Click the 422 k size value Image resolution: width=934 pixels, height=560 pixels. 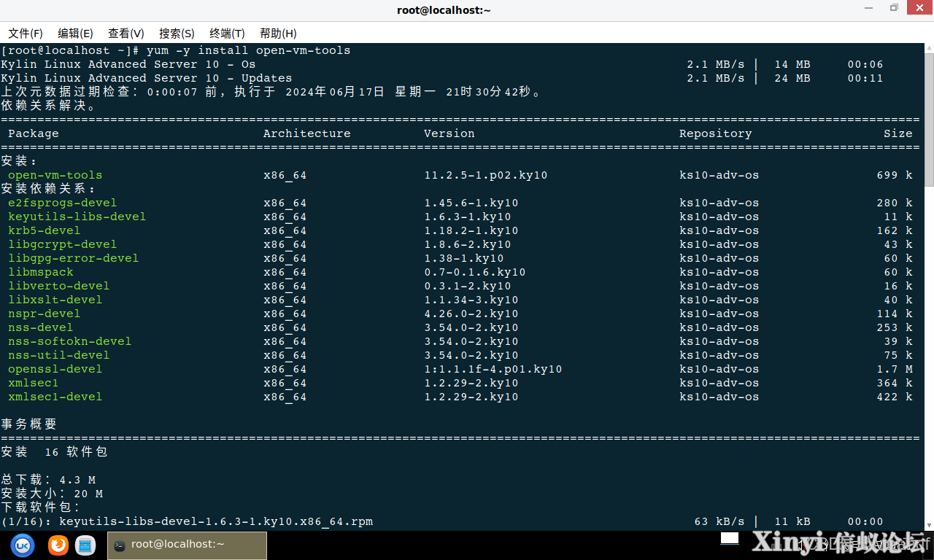(x=895, y=397)
